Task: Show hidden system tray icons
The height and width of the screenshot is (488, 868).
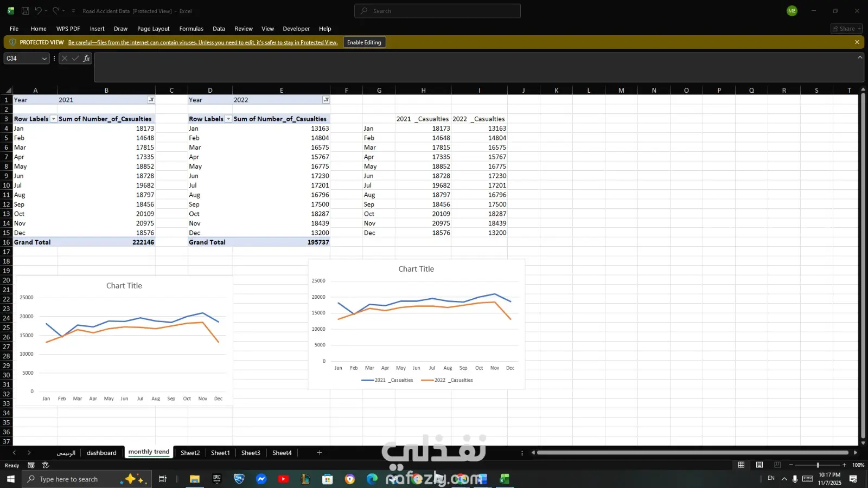Action: [784, 479]
